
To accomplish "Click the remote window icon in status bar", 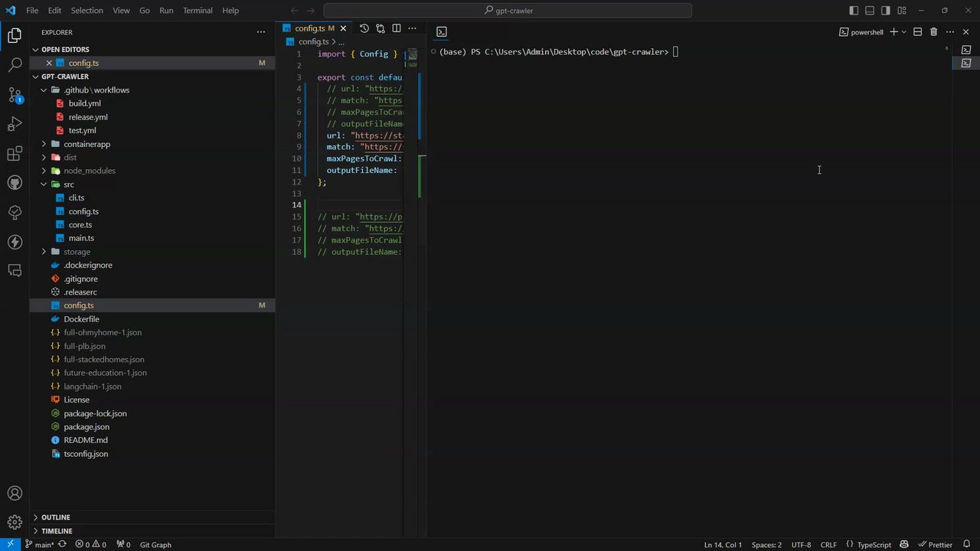I will tap(10, 544).
